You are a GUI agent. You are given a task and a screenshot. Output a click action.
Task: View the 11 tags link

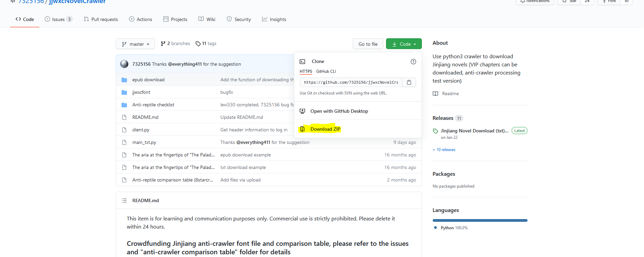pos(206,44)
